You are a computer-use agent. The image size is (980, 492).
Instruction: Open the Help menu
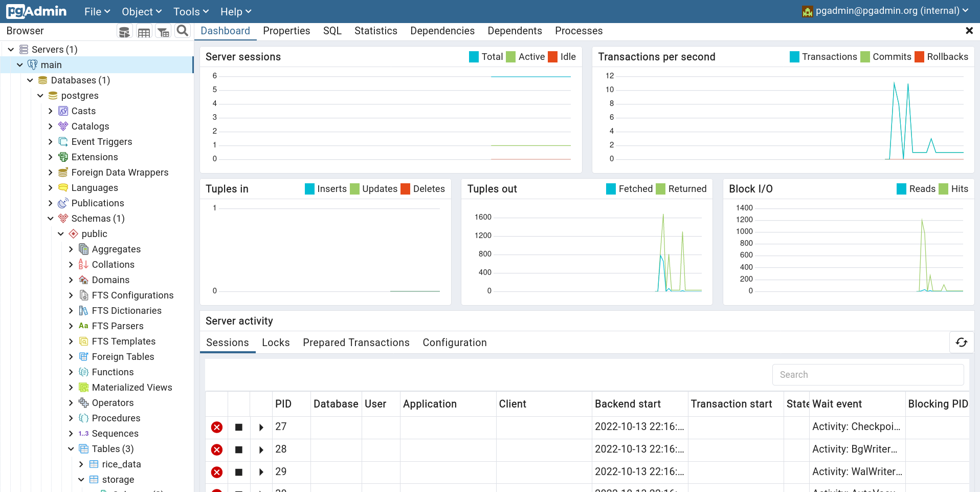click(236, 11)
